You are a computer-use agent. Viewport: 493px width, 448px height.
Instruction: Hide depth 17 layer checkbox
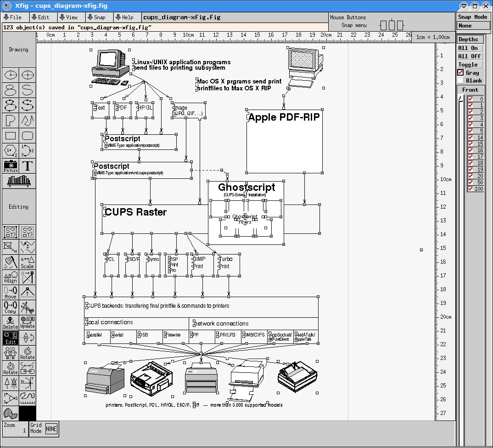pos(471,157)
